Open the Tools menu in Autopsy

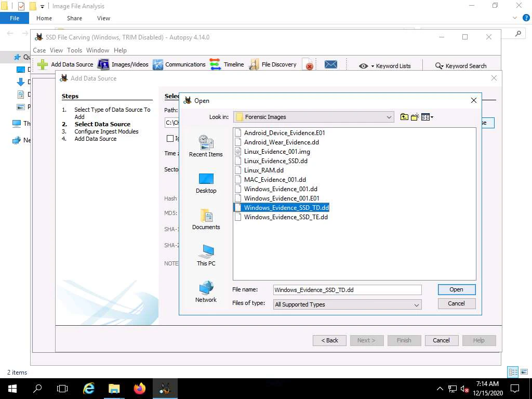(x=74, y=50)
